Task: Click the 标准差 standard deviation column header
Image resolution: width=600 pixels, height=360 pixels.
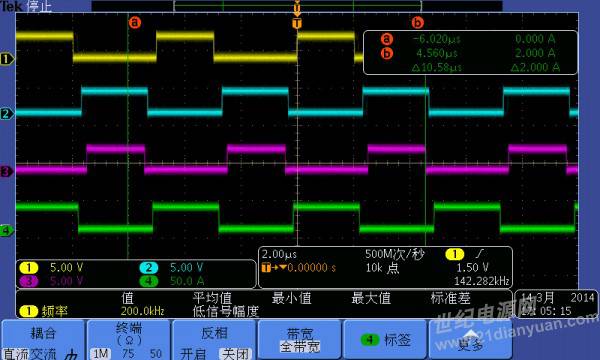Action: (x=451, y=298)
